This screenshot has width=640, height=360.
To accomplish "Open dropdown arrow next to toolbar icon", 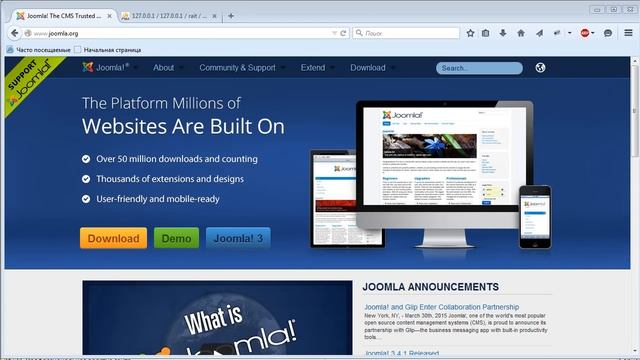I will point(569,33).
